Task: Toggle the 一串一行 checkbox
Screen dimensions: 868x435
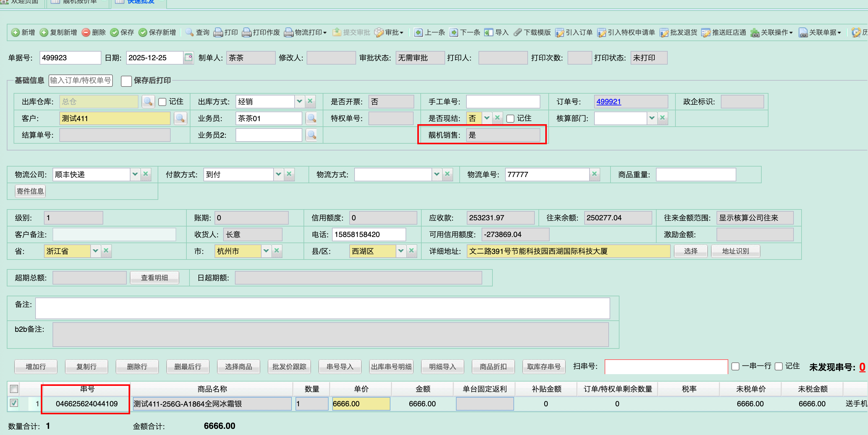Action: click(735, 366)
